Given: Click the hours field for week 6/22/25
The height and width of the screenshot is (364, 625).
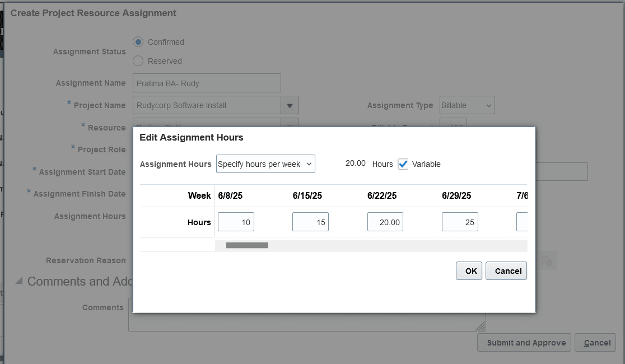Looking at the screenshot, I should pos(385,222).
